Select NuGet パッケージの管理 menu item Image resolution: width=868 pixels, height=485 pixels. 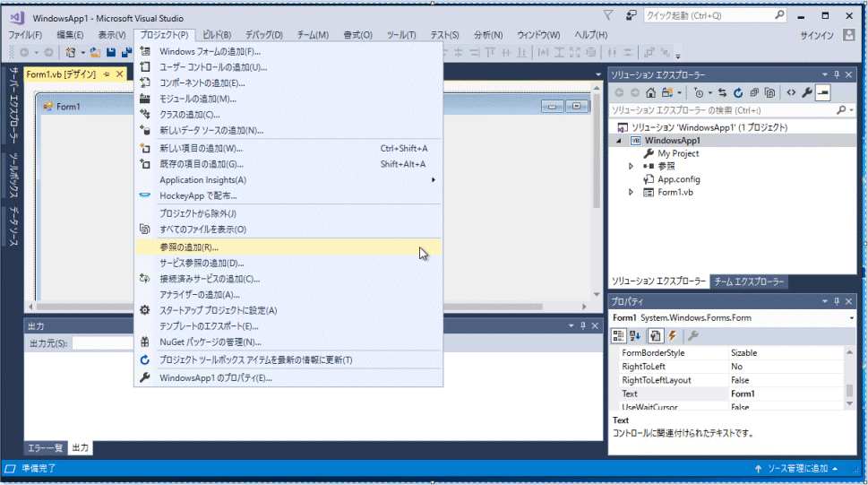coord(288,342)
